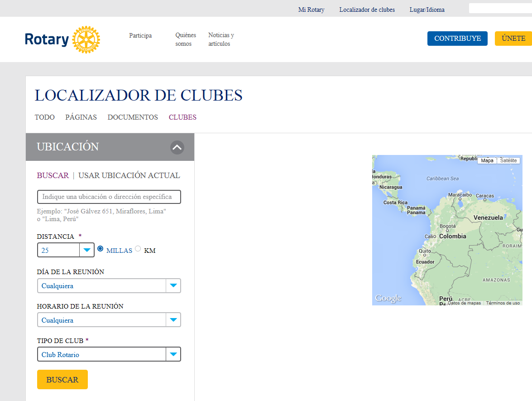Open the Participa menu
The width and height of the screenshot is (532, 401).
click(140, 35)
